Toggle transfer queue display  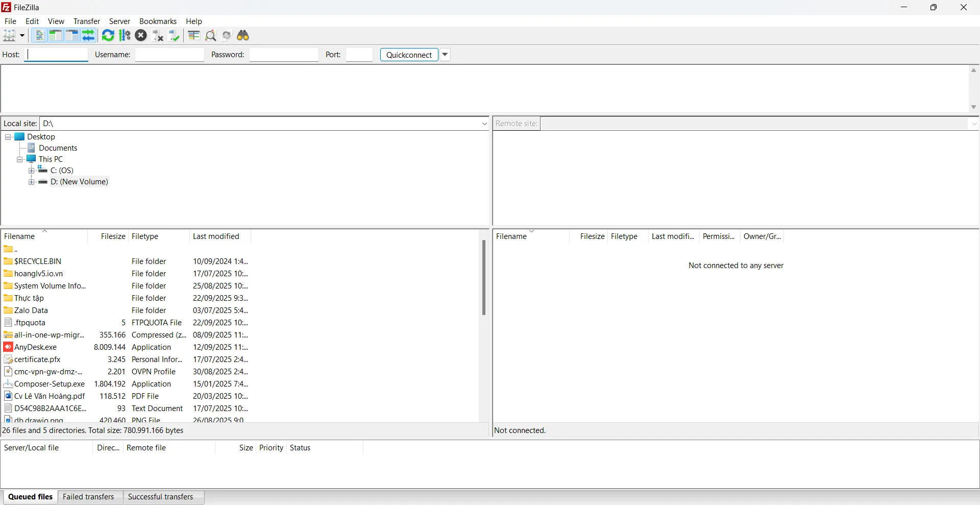click(x=88, y=36)
